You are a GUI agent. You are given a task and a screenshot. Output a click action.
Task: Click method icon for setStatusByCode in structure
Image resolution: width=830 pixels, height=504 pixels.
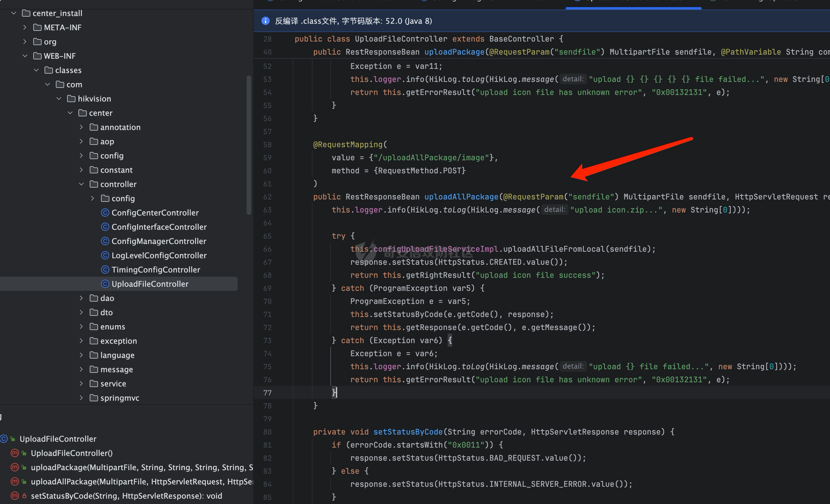15,496
